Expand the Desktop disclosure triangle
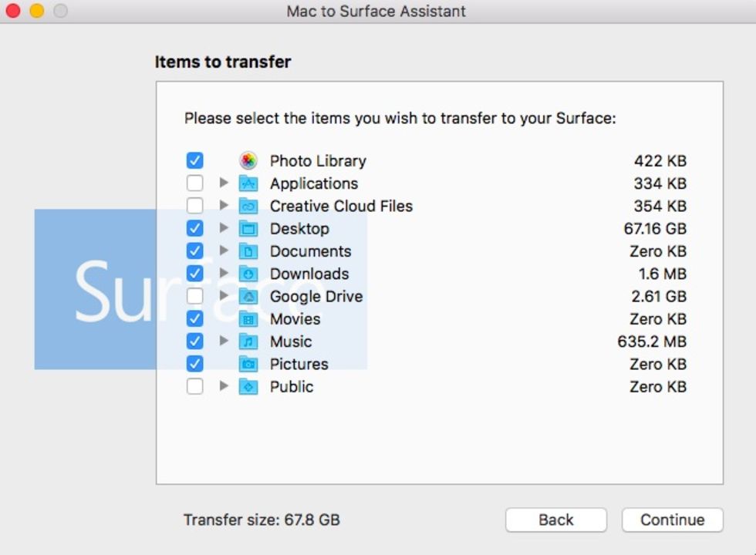Screen dimensions: 756x555 (x=224, y=229)
